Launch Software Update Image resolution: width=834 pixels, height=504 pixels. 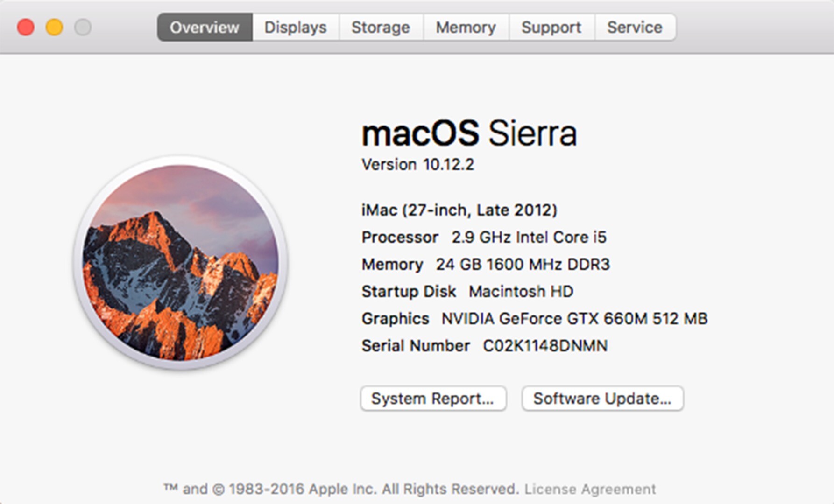602,398
